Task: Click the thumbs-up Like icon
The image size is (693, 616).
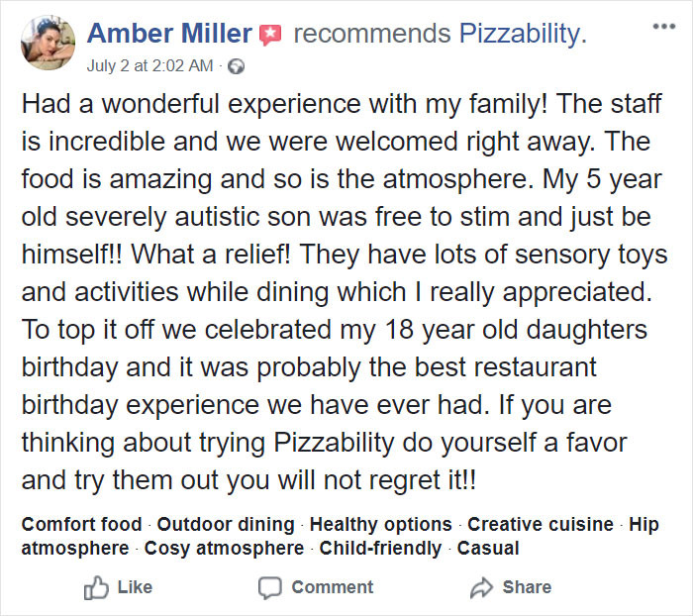Action: pyautogui.click(x=96, y=587)
